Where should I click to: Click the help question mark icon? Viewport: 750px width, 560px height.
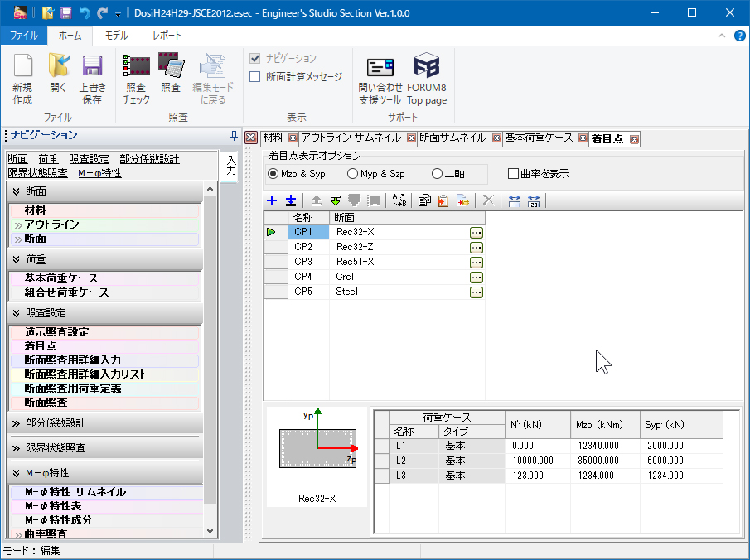point(739,36)
